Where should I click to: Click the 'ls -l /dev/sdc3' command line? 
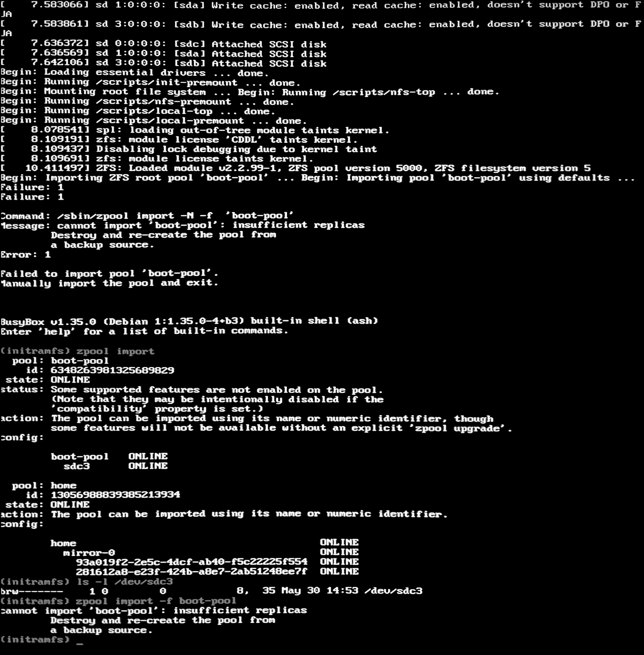[87, 581]
